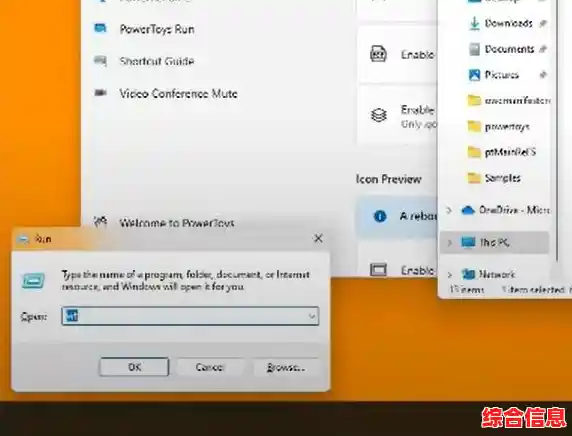Click the SVG file preview icon

tap(378, 54)
